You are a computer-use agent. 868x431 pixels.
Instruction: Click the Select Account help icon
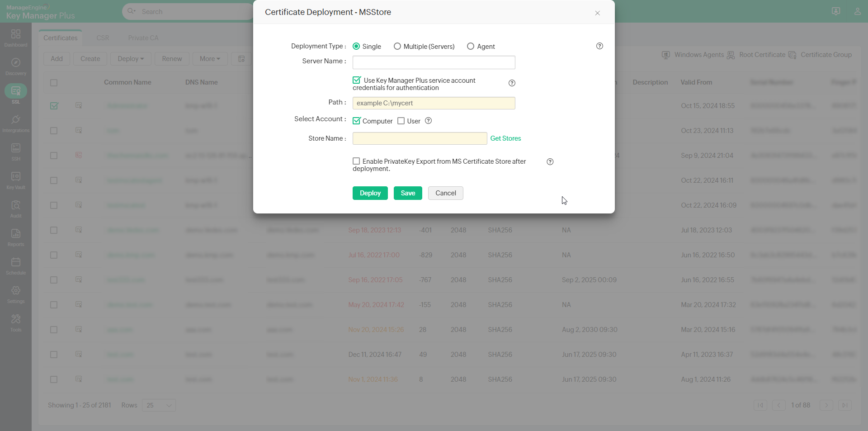pos(429,121)
